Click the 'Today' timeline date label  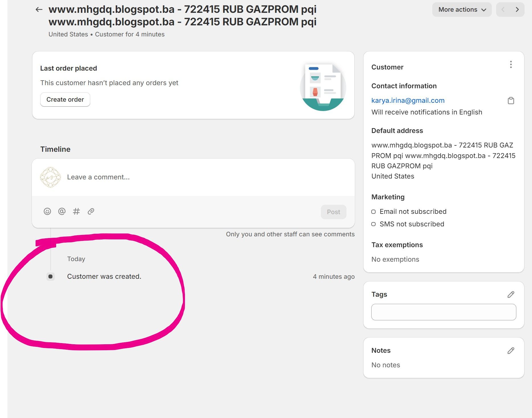point(76,259)
